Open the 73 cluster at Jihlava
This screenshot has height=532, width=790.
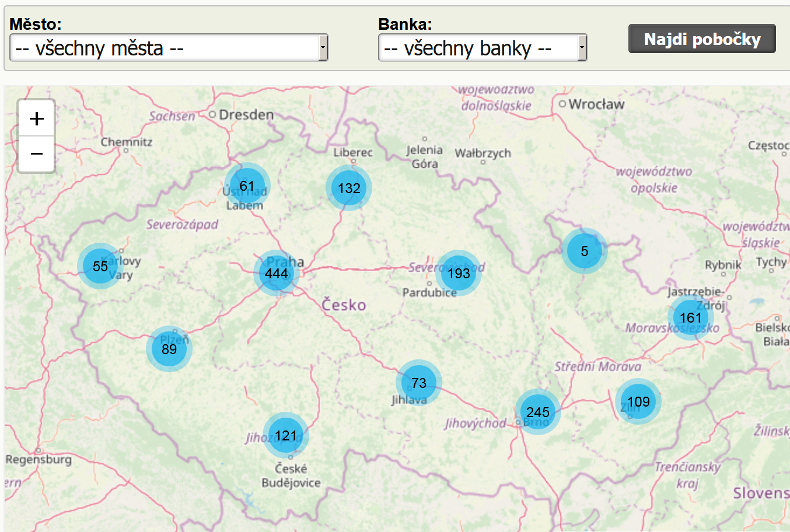419,383
